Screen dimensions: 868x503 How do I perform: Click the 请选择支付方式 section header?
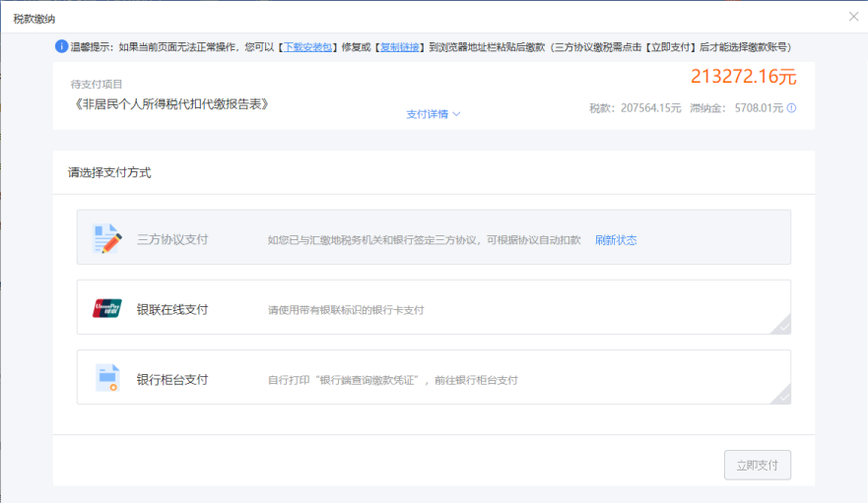point(109,172)
